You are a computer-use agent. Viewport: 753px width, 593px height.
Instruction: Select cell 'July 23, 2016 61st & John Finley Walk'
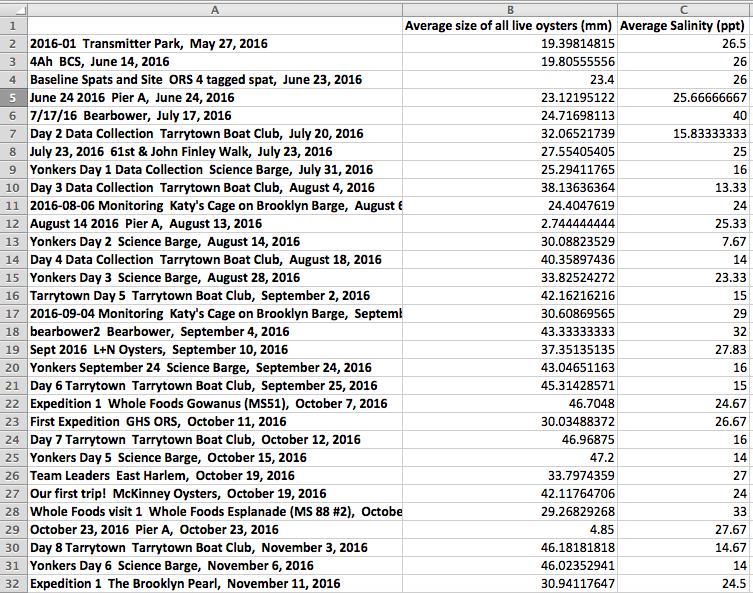point(215,152)
